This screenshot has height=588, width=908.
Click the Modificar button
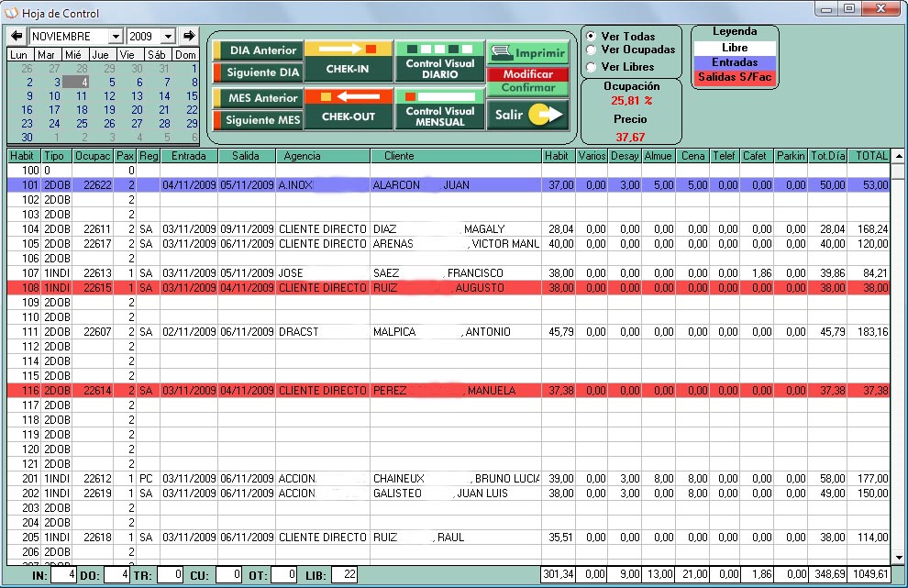click(527, 74)
